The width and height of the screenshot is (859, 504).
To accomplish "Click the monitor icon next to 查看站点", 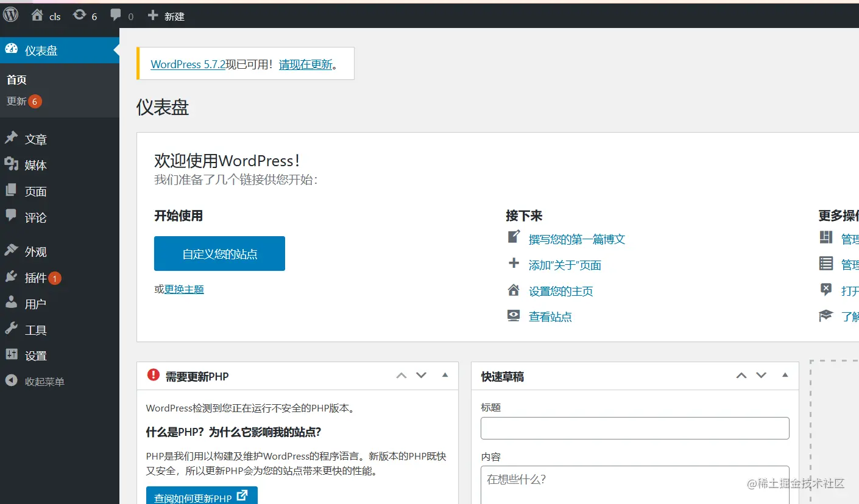I will tap(514, 315).
